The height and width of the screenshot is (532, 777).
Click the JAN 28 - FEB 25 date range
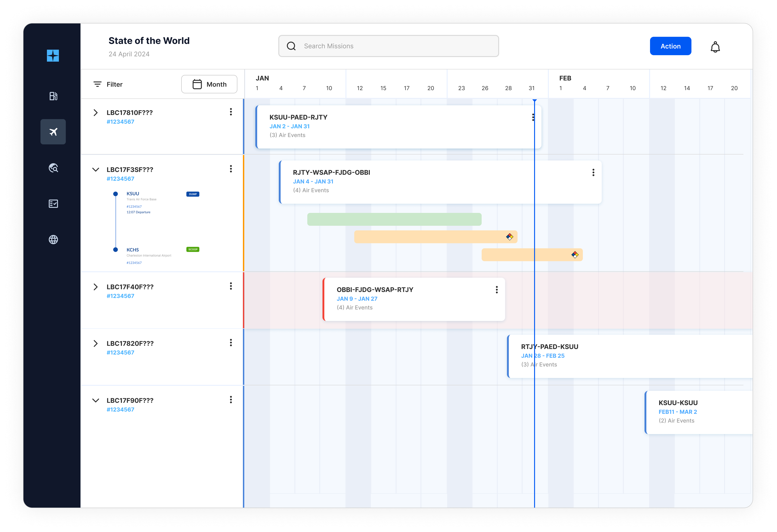543,356
